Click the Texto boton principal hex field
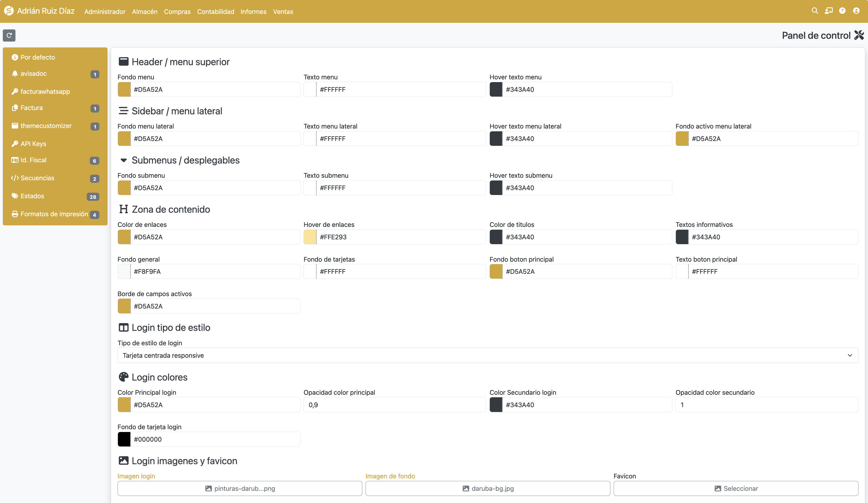The width and height of the screenshot is (868, 503). [773, 272]
